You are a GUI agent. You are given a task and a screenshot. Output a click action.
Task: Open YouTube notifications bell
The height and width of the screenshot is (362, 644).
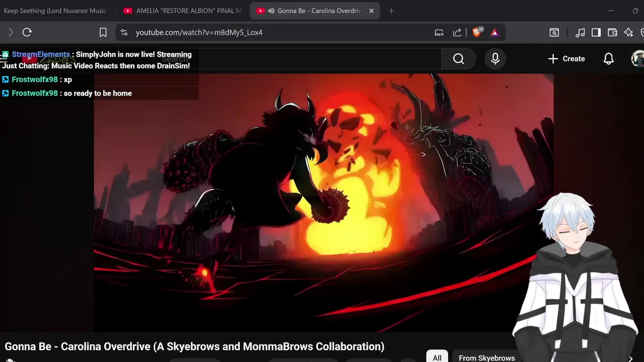pyautogui.click(x=608, y=59)
